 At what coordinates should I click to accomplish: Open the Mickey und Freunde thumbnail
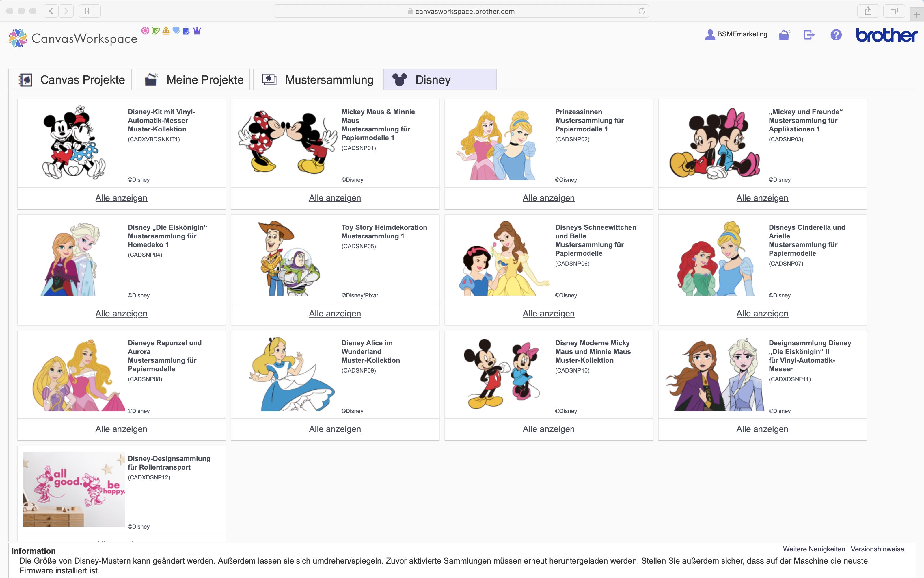[715, 143]
